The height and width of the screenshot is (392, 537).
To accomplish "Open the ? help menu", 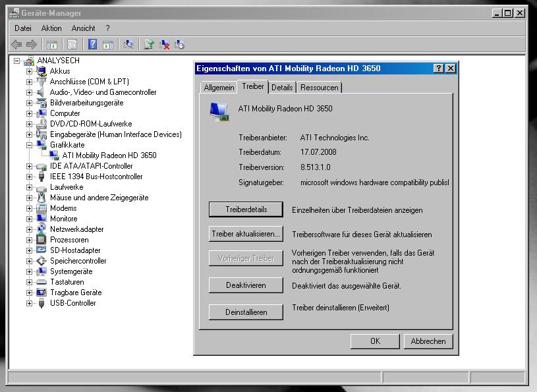I will (x=107, y=28).
